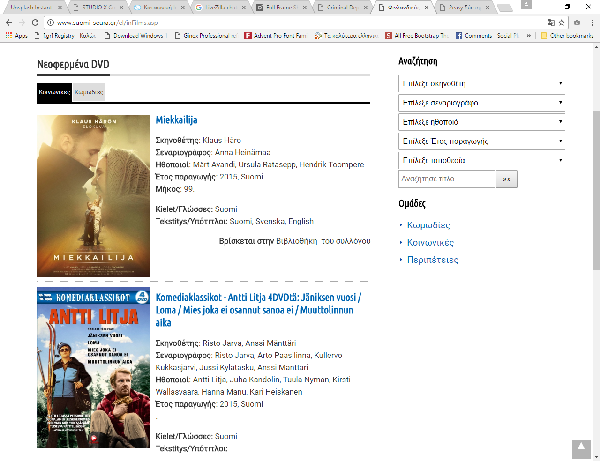Click director link Risto Jarva
600x461 pixels.
[222, 343]
